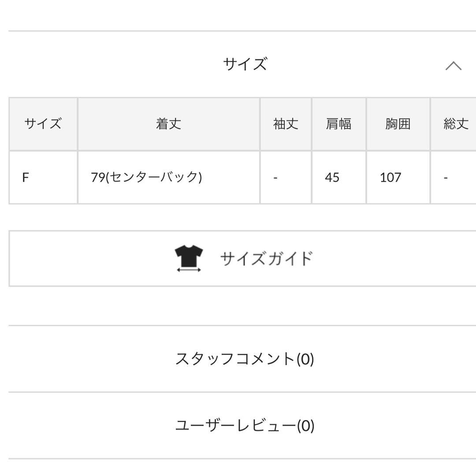Screen dimensions: 476x476
Task: Click the サイズ column header cell
Action: (43, 124)
